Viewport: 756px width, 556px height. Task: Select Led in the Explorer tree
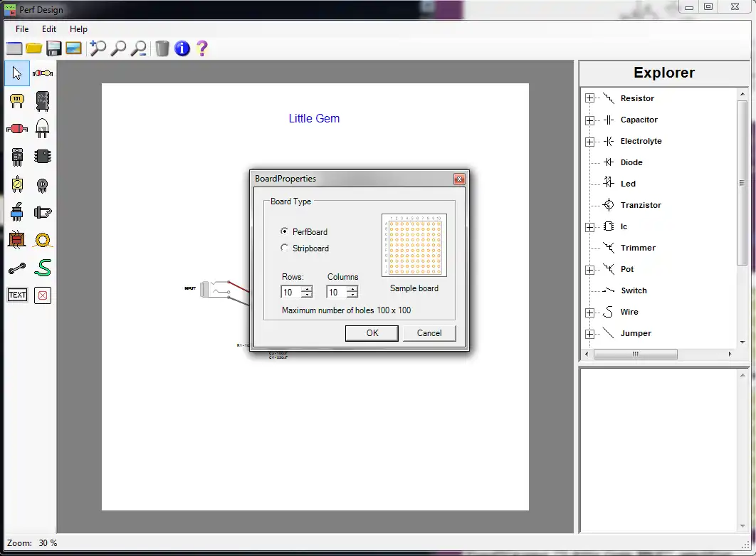click(628, 184)
